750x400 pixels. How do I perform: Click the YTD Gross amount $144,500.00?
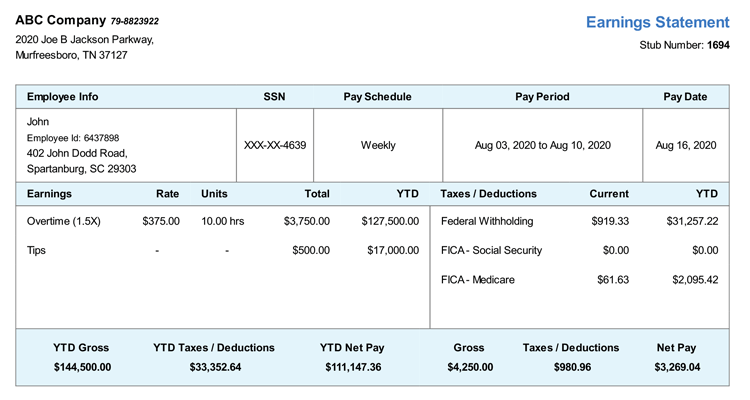(x=82, y=367)
